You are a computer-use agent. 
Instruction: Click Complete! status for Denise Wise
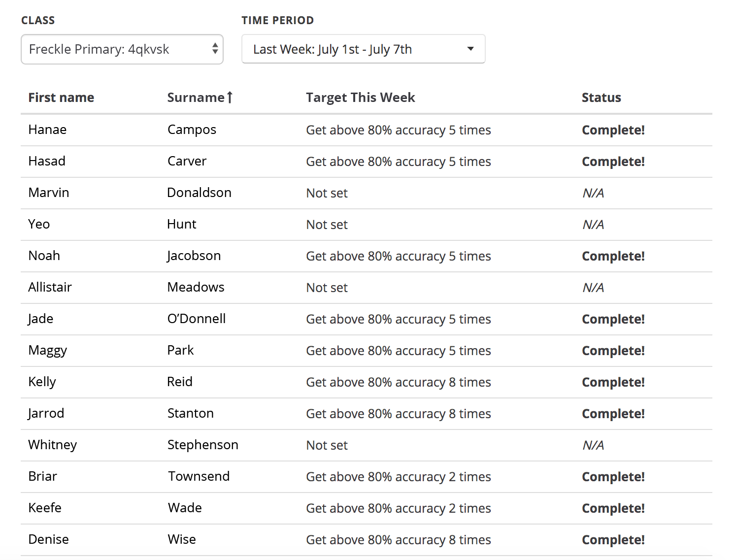[x=613, y=540]
